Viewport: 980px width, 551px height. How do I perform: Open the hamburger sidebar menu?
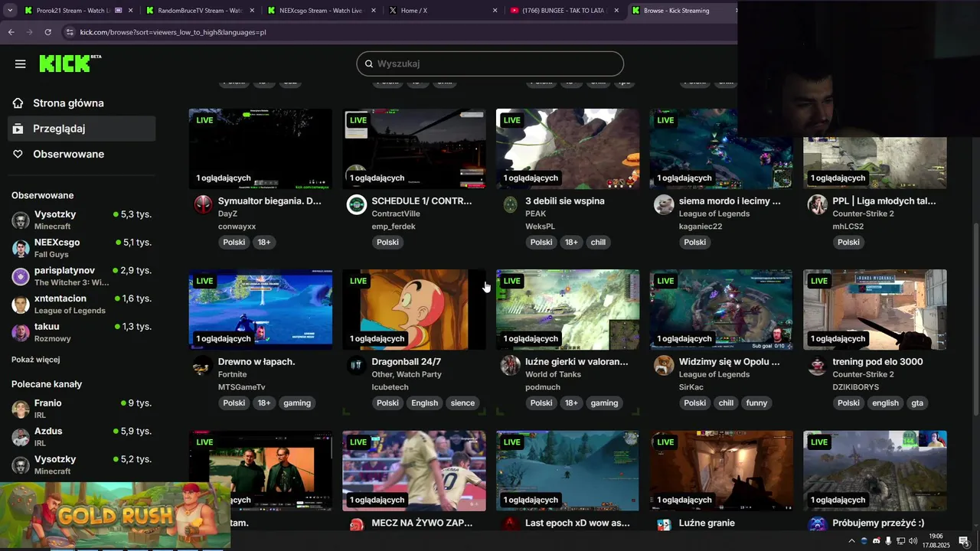(21, 64)
